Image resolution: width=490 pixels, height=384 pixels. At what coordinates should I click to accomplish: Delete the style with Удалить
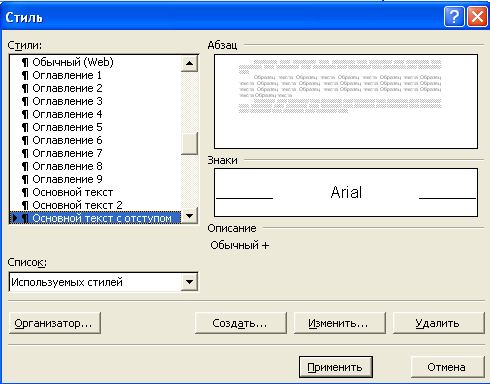pos(438,323)
